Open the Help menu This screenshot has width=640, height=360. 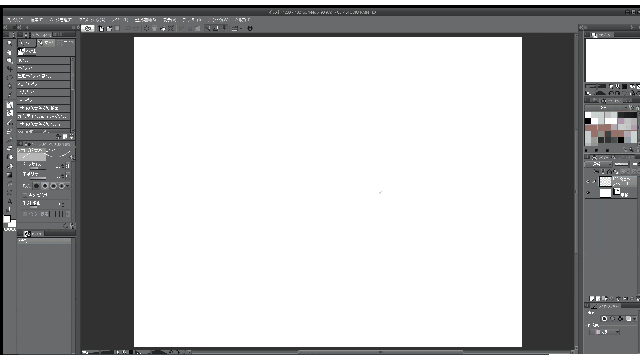(x=242, y=20)
